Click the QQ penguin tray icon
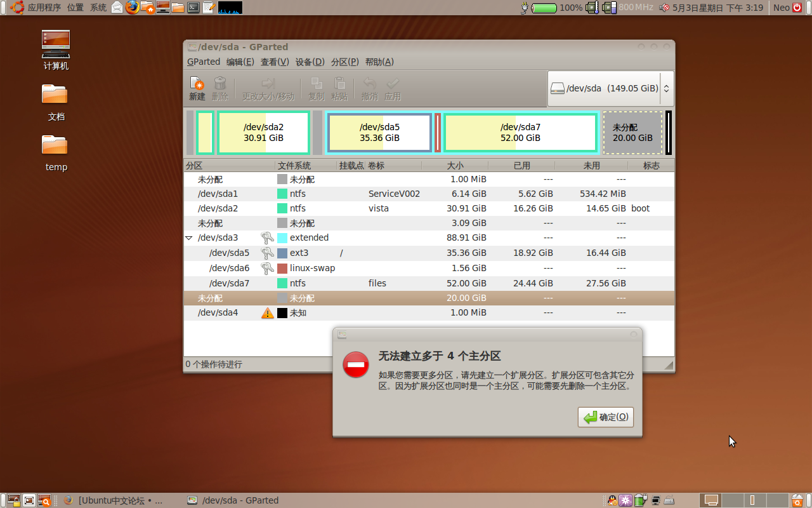The image size is (812, 508). (x=612, y=500)
